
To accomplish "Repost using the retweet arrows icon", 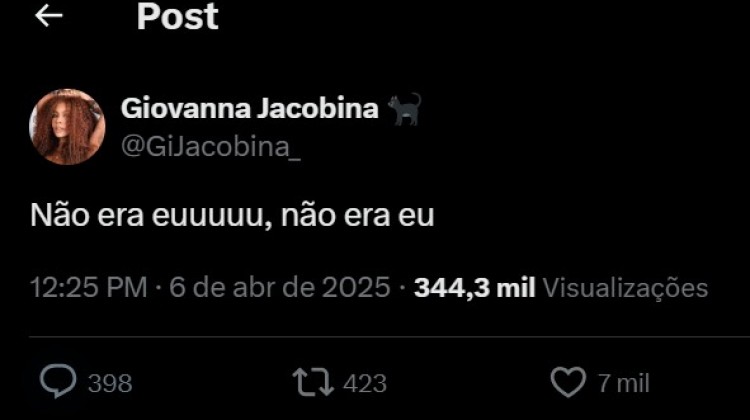I will (x=313, y=382).
